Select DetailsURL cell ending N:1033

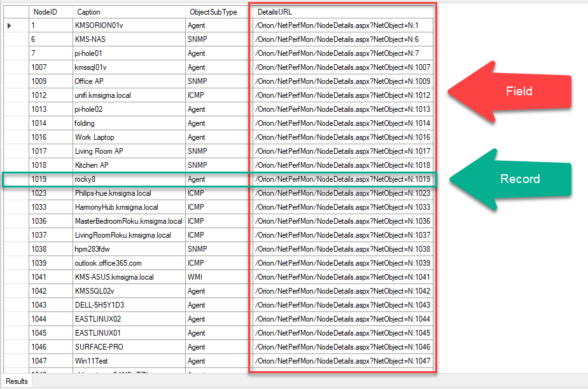click(343, 207)
